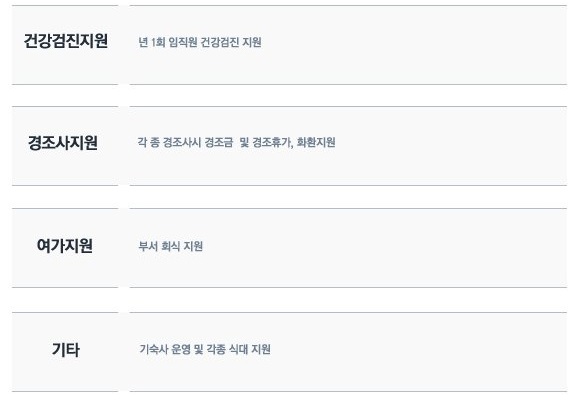Click the word 회식 in 여가지원 description
585x411 pixels.
coord(170,246)
